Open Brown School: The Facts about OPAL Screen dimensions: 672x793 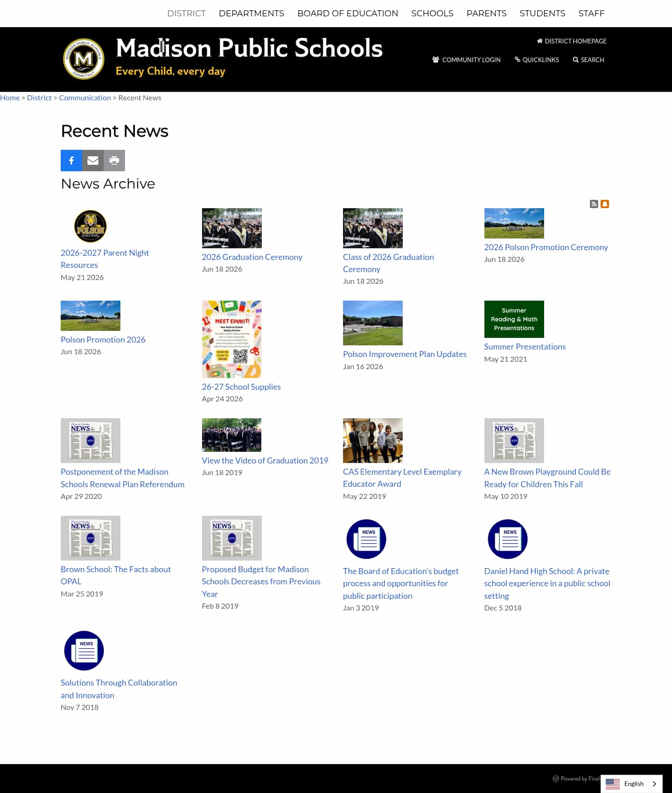pos(115,575)
